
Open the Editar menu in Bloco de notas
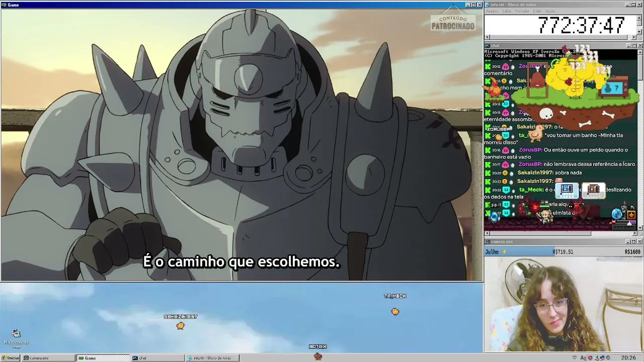pyautogui.click(x=507, y=11)
